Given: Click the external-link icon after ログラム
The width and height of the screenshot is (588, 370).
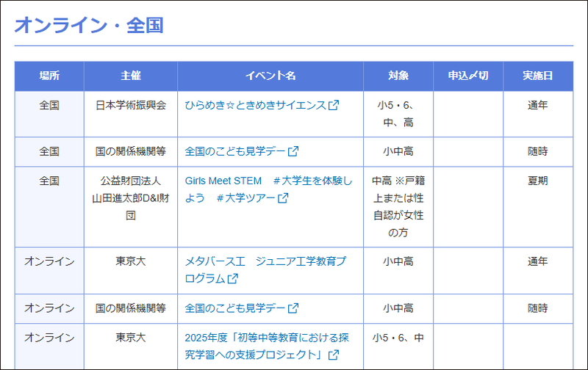Looking at the screenshot, I should pyautogui.click(x=233, y=279).
